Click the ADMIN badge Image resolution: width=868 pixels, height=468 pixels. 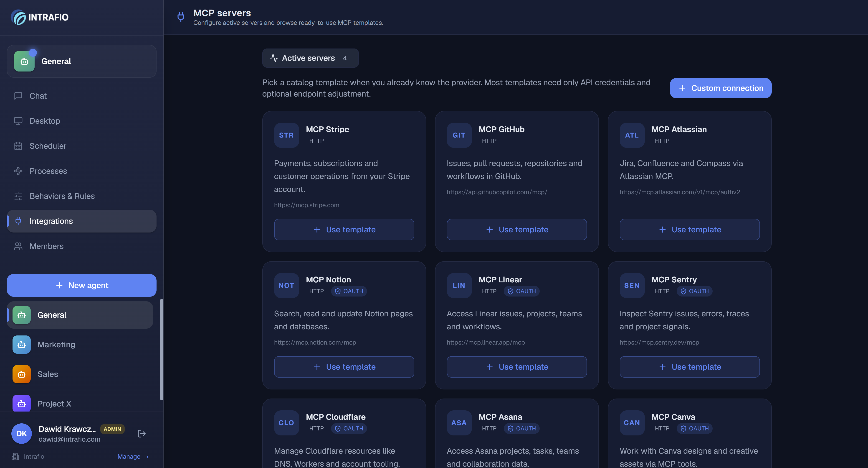click(x=112, y=429)
